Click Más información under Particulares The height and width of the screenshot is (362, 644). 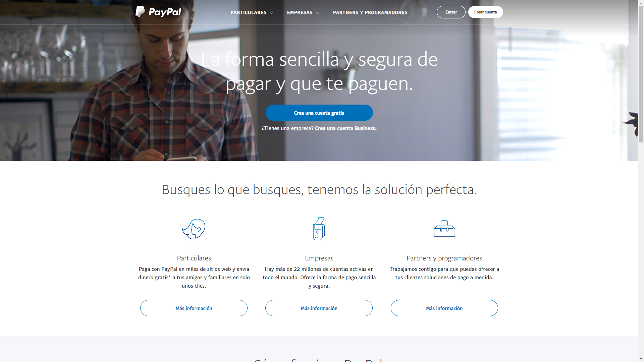[194, 308]
